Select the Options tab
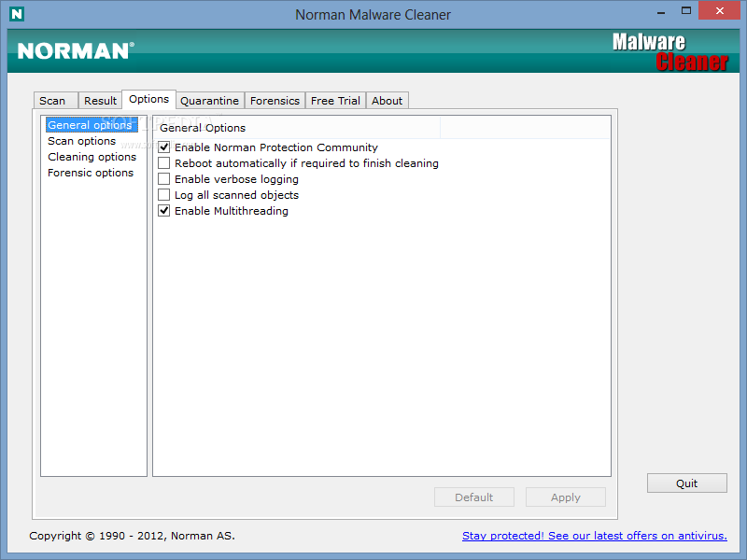Viewport: 747px width, 560px height. click(x=149, y=99)
